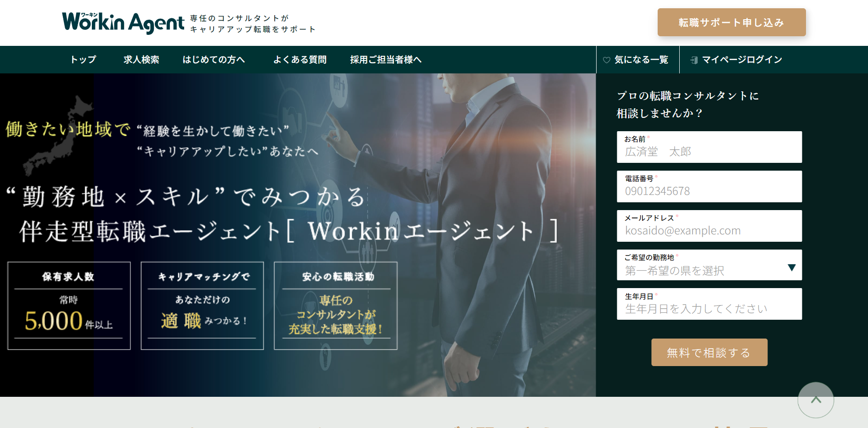
Task: Go to マイページログイン
Action: pos(742,60)
